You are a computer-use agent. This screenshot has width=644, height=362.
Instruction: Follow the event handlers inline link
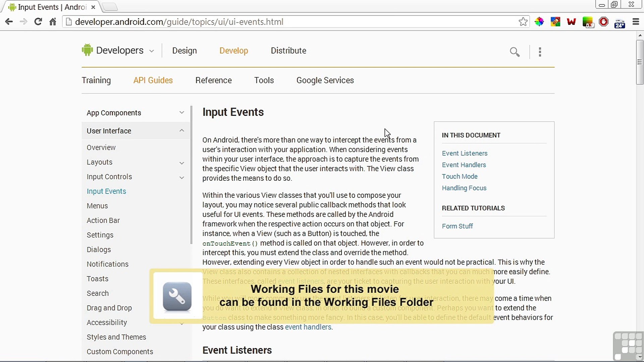308,327
